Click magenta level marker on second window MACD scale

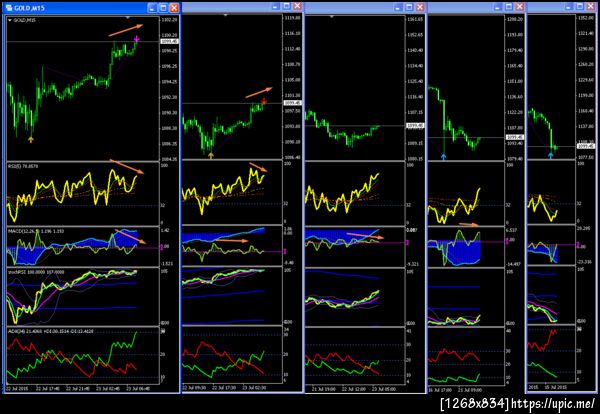point(285,251)
